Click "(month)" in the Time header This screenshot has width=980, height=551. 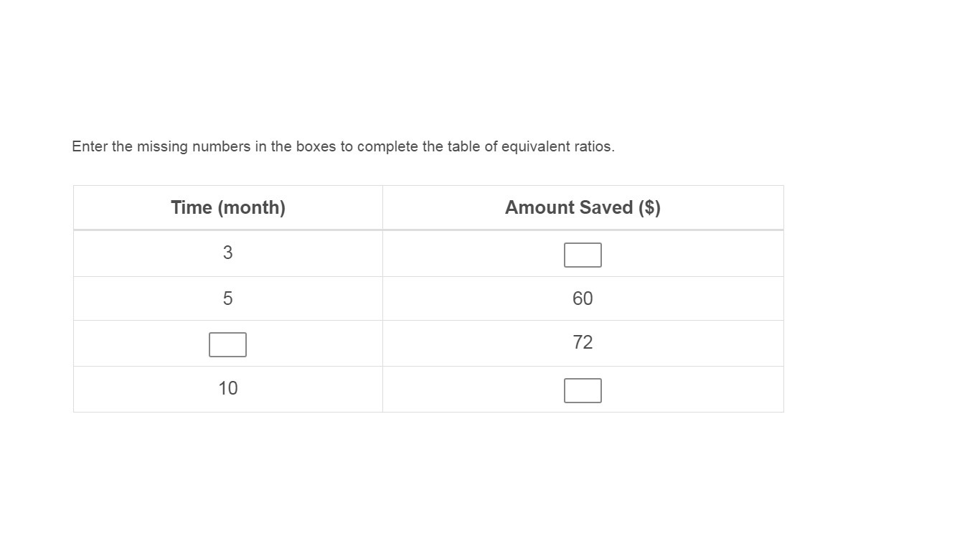click(251, 207)
